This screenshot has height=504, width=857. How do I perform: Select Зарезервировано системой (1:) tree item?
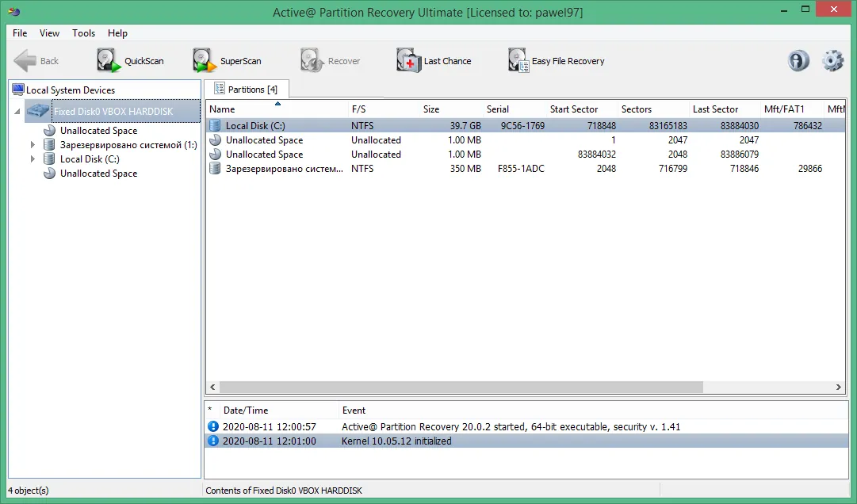click(x=128, y=145)
